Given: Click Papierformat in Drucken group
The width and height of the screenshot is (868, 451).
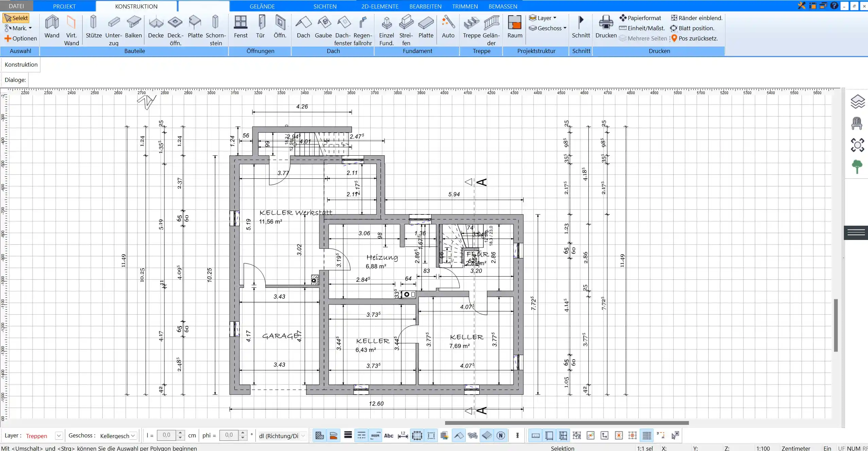Looking at the screenshot, I should click(640, 18).
